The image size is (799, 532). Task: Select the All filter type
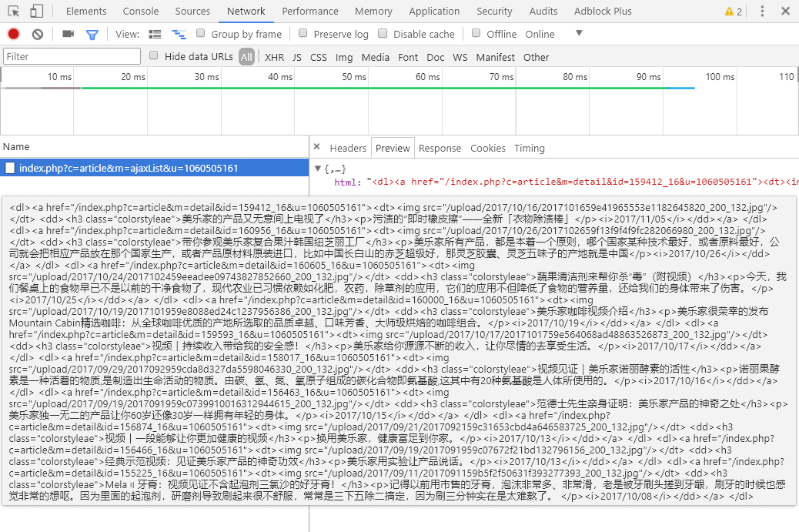[246, 57]
